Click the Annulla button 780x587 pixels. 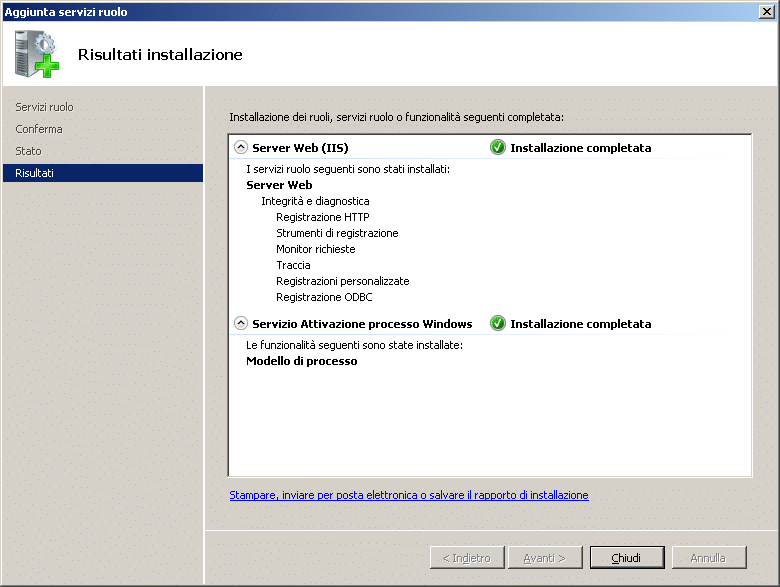(709, 558)
